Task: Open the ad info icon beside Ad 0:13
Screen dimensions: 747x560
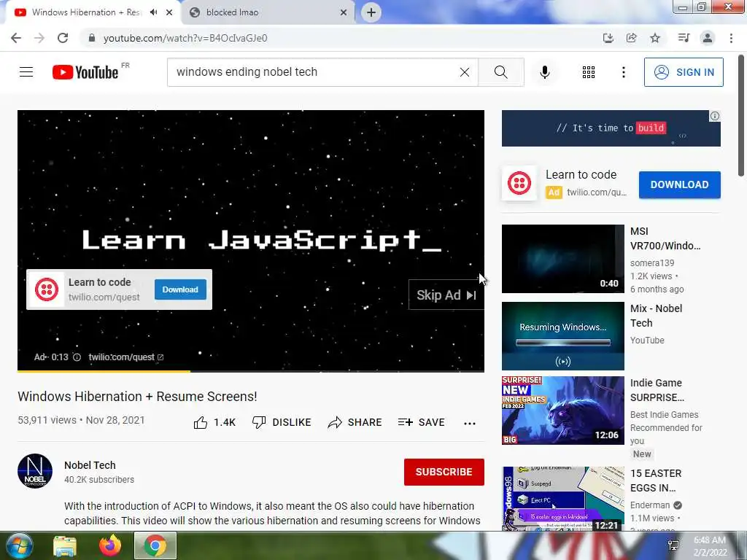Action: tap(77, 357)
